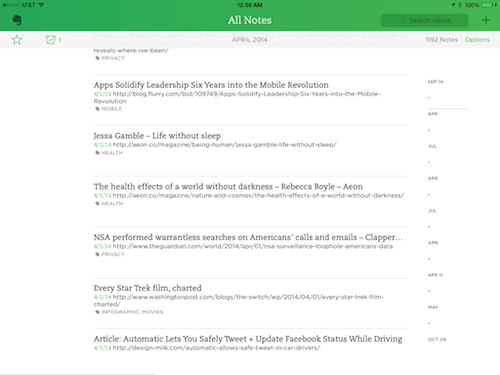Open note Apps Solidify Leadership Six Years
The image size is (500, 375).
211,85
